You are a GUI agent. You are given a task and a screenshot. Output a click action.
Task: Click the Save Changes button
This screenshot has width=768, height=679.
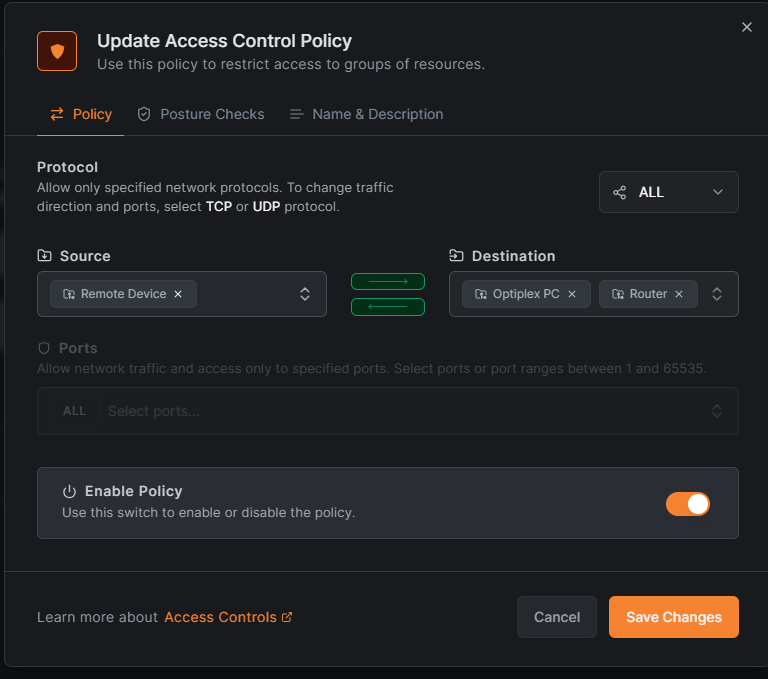point(673,617)
